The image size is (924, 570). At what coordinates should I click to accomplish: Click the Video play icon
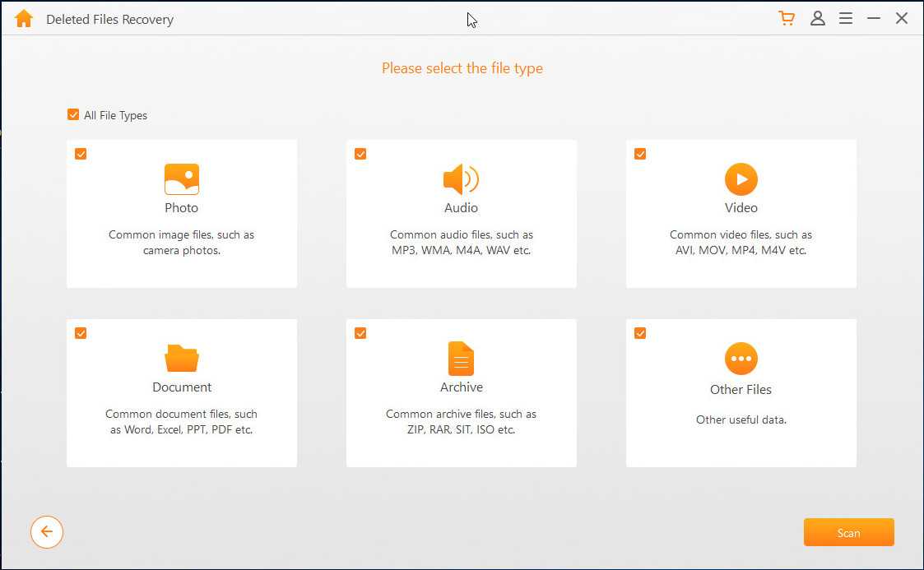pos(741,178)
